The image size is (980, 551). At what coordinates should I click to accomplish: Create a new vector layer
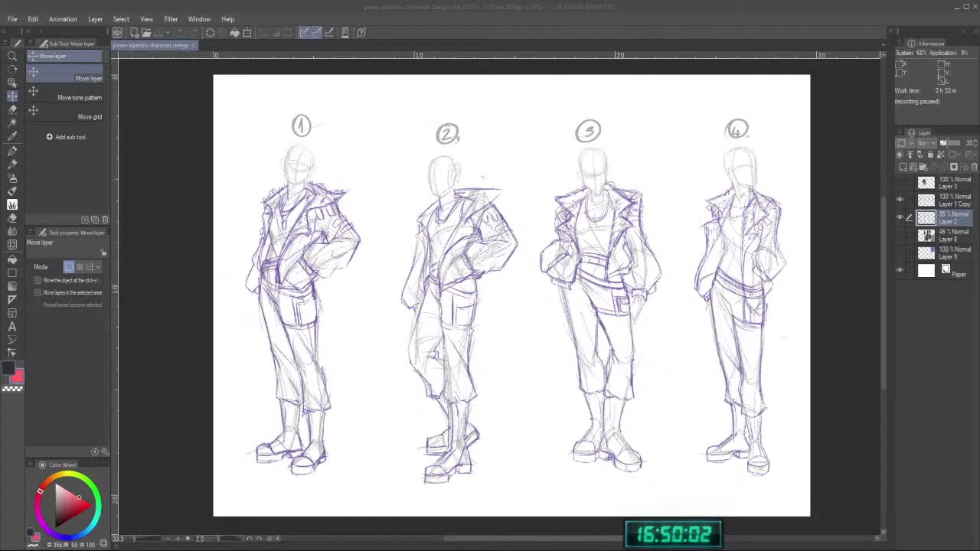913,168
